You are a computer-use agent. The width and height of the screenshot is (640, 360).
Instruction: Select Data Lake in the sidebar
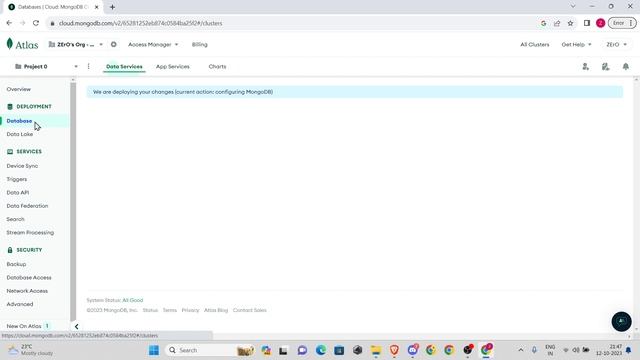(x=20, y=134)
